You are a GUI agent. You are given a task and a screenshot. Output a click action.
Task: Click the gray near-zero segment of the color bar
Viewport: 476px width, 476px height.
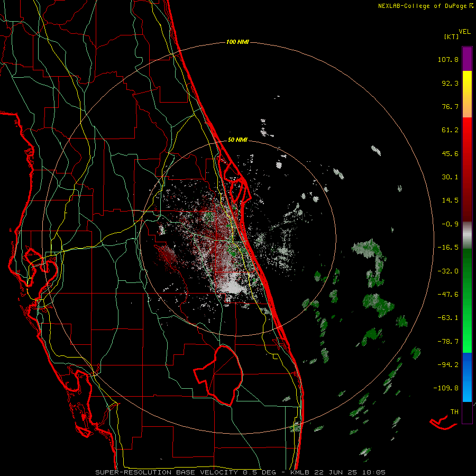tap(467, 235)
